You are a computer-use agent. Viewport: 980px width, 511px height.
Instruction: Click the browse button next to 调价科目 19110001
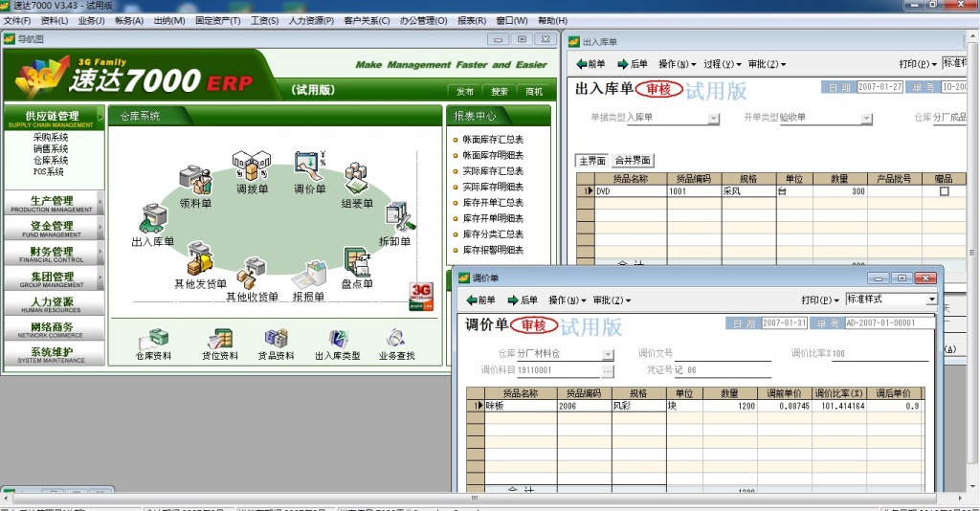[608, 371]
